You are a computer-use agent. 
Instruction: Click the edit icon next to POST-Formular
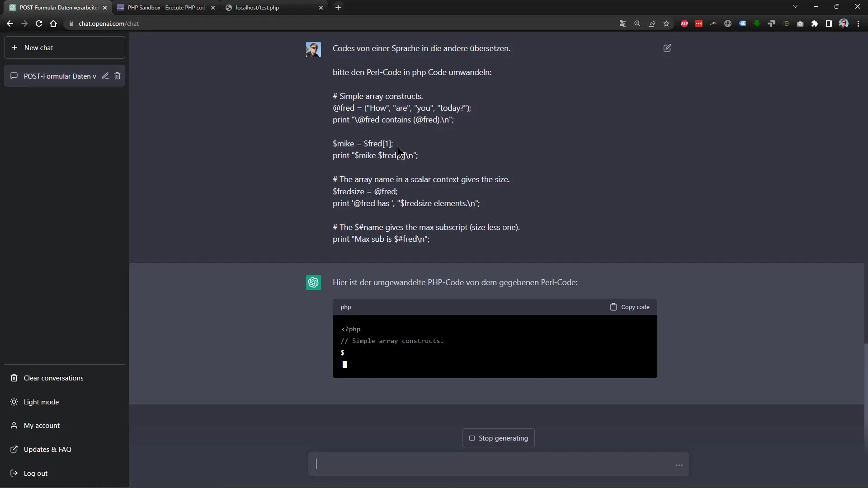click(x=105, y=75)
